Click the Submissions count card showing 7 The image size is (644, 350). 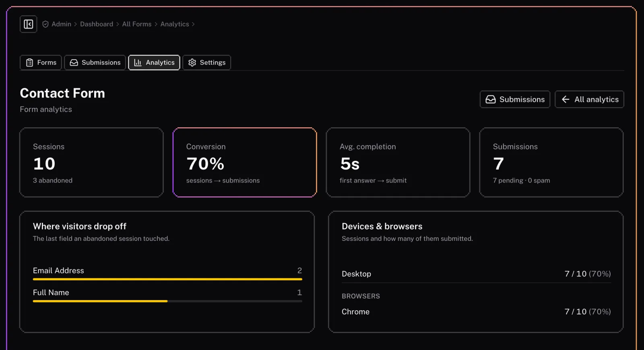click(551, 162)
